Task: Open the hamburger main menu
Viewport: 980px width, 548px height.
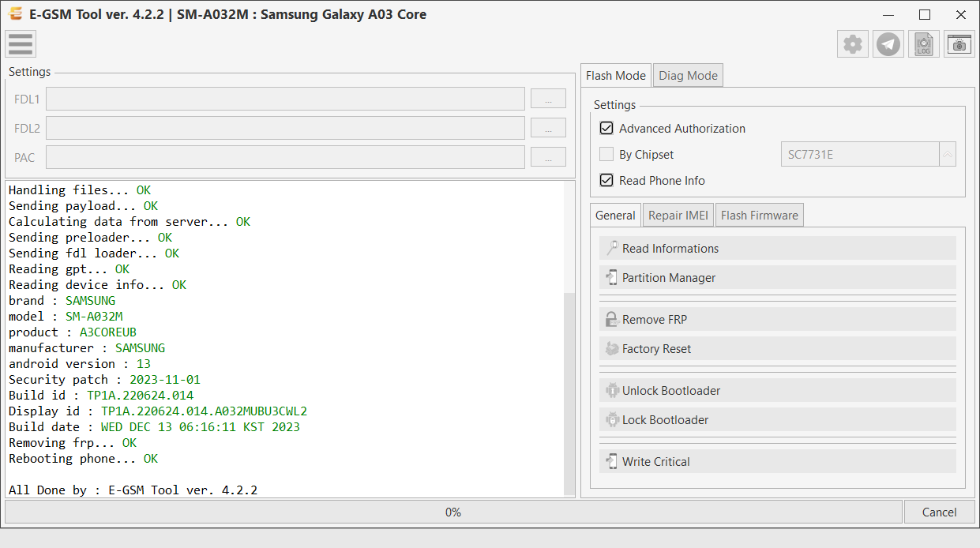Action: click(21, 43)
